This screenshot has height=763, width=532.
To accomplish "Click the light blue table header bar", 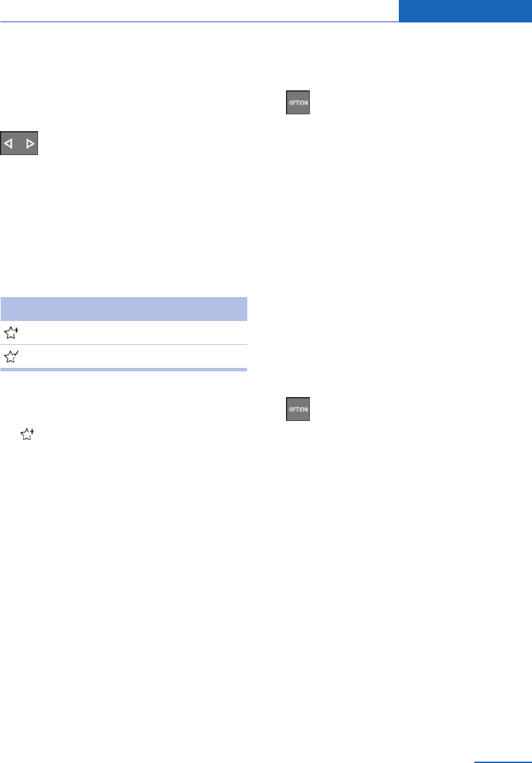I will click(123, 308).
